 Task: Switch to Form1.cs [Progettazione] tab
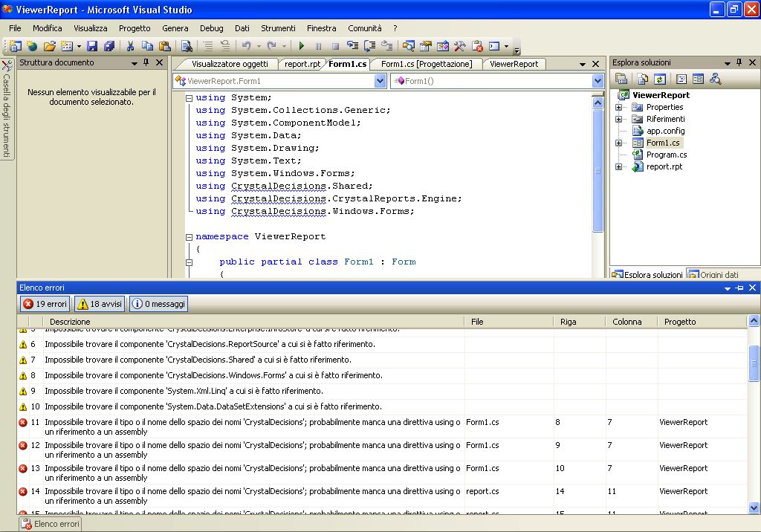[426, 64]
